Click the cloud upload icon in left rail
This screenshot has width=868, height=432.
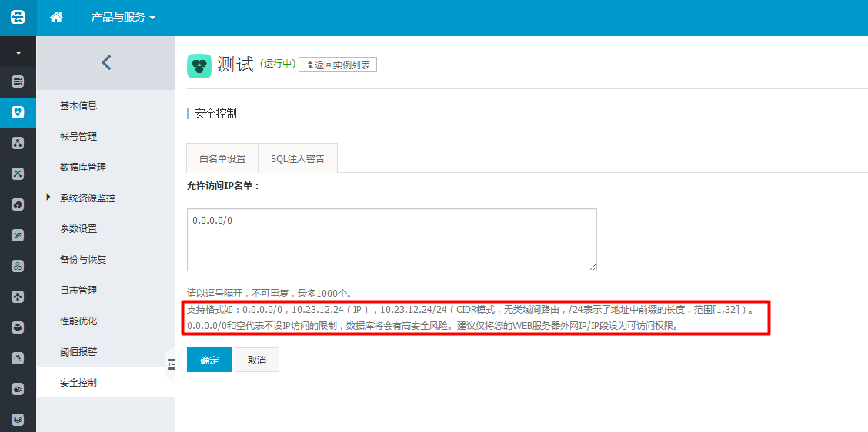18,204
